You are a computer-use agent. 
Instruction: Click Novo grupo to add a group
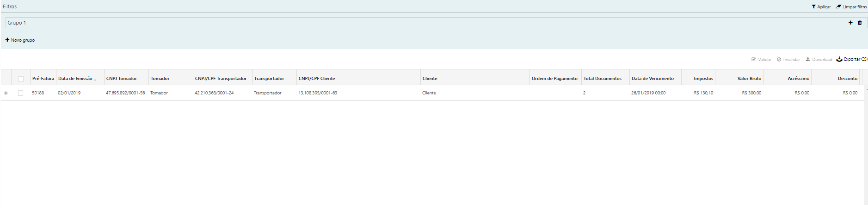20,40
